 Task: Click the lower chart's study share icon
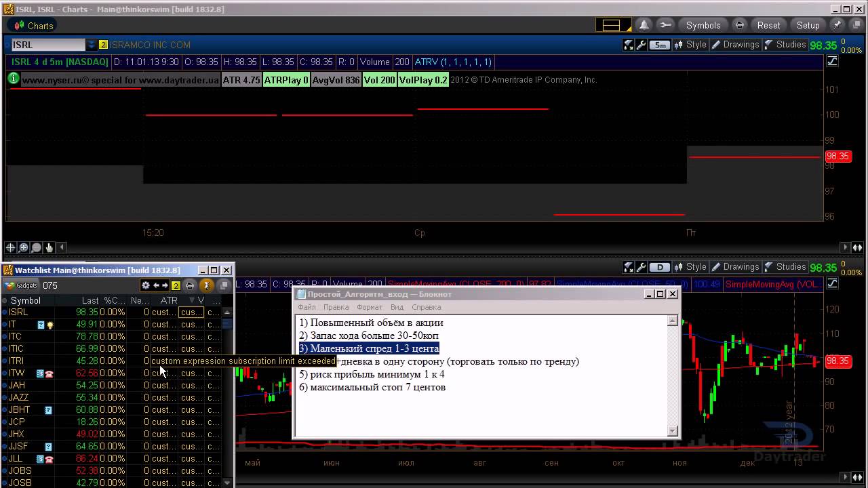coord(629,267)
